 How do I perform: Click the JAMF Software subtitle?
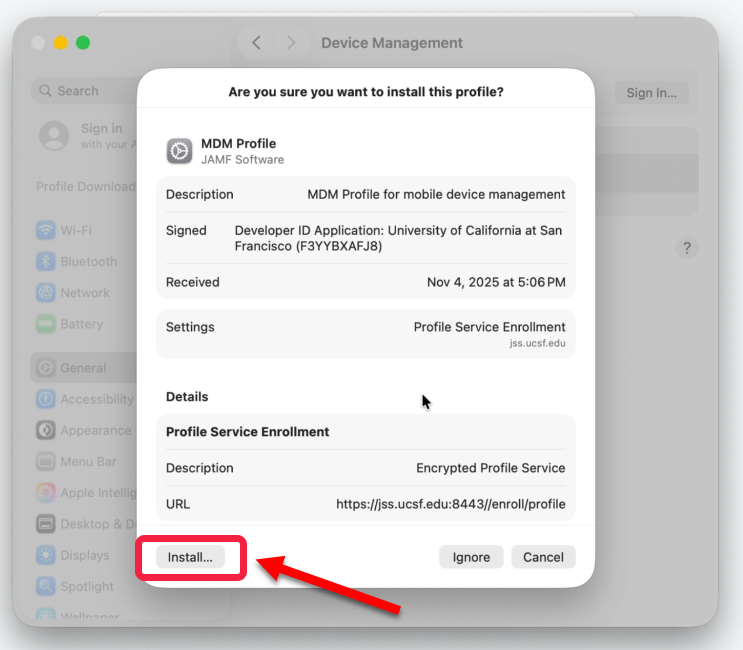click(243, 160)
